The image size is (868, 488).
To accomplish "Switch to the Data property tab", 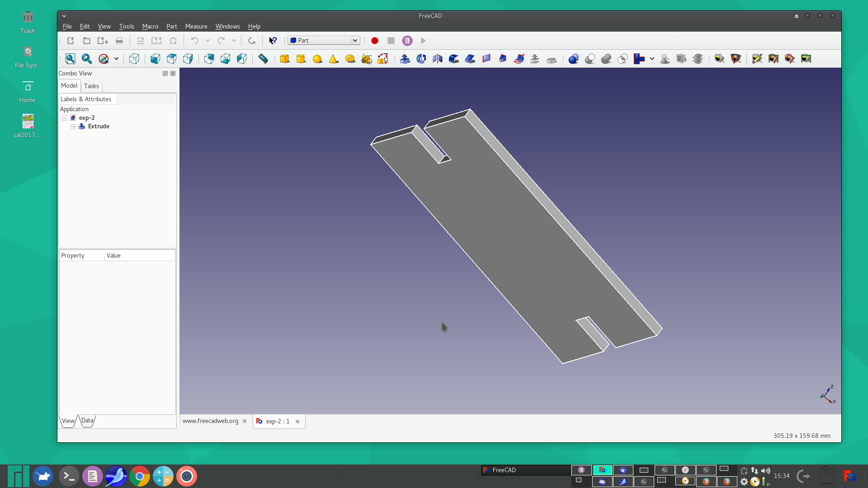I will point(87,421).
